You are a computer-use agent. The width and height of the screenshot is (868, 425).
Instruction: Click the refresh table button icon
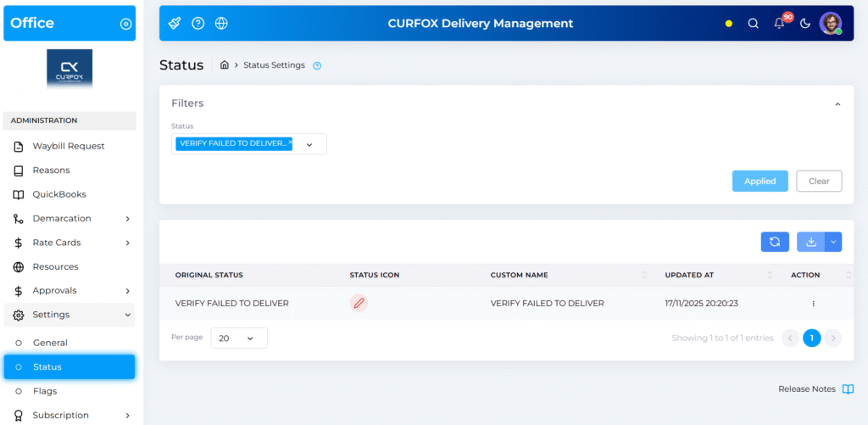[x=775, y=242]
